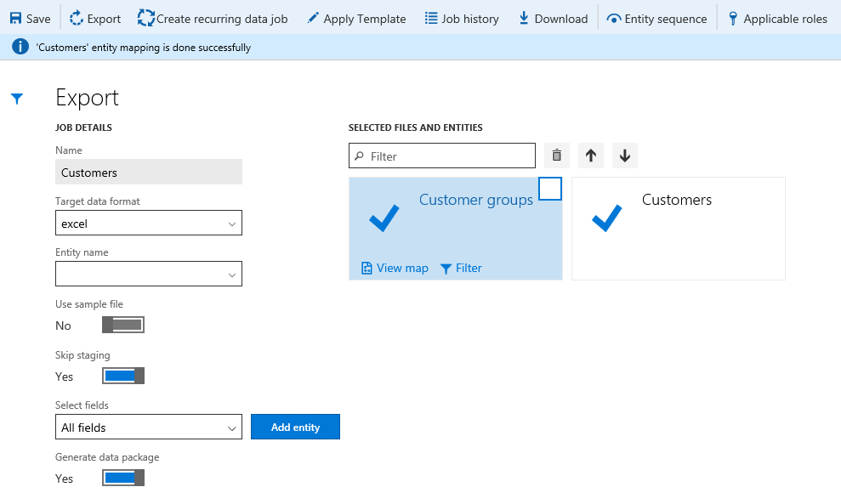This screenshot has height=504, width=841.
Task: Turn off the Skip staging switch
Action: click(x=123, y=376)
